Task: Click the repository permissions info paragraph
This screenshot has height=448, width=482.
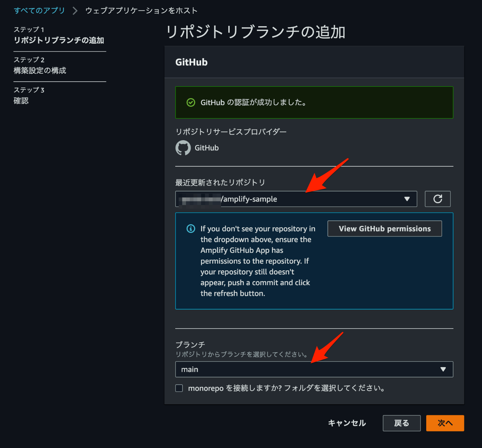Action: pyautogui.click(x=258, y=261)
